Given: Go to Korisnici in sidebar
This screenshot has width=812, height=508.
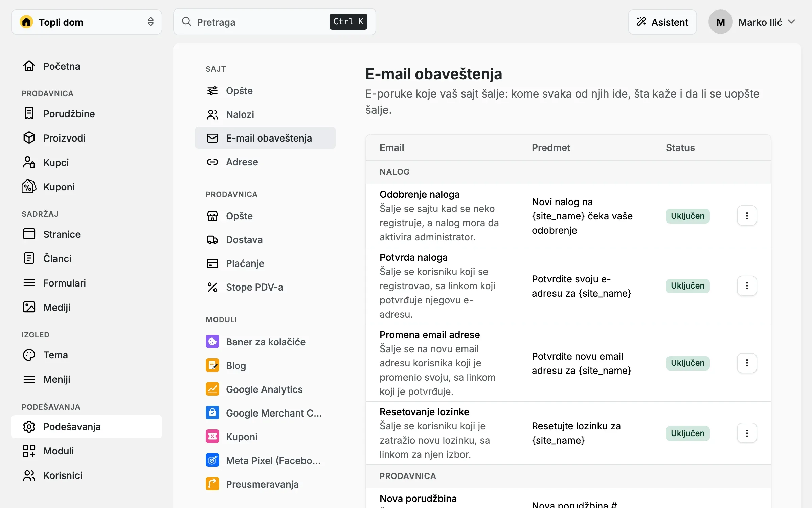Looking at the screenshot, I should 87,475.
